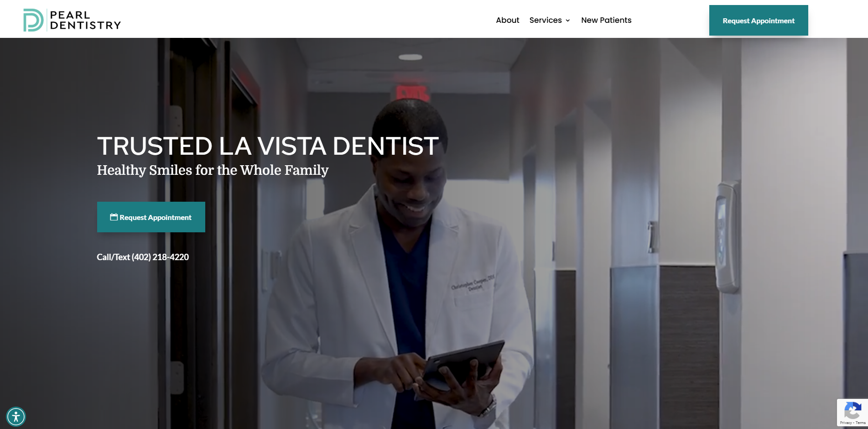
Task: Click the 'Trusted La Vista Dentist' heading
Action: (x=268, y=146)
